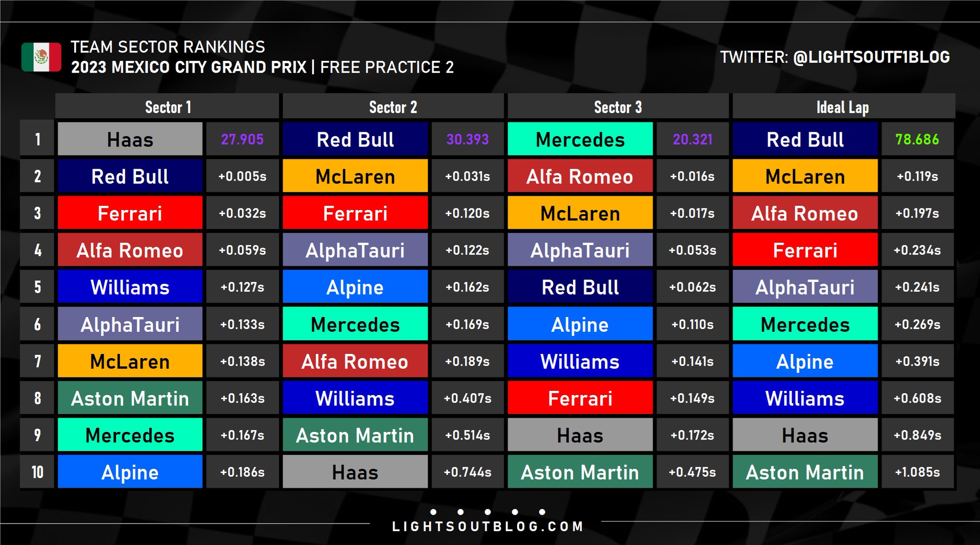Click the rank 1 row number
This screenshot has width=980, height=545.
(37, 139)
